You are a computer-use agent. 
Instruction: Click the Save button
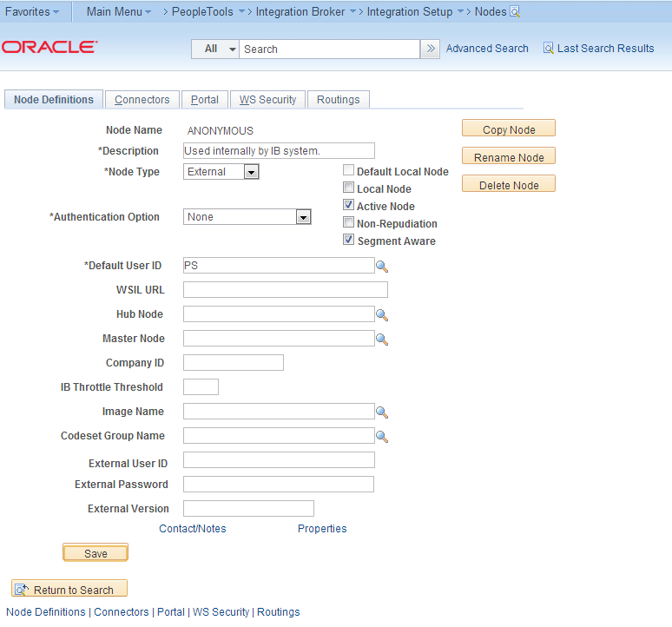[96, 553]
